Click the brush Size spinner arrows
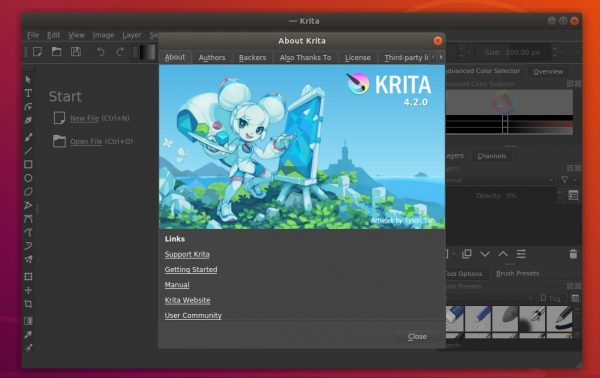Screen dimensions: 600x378 pos(555,52)
